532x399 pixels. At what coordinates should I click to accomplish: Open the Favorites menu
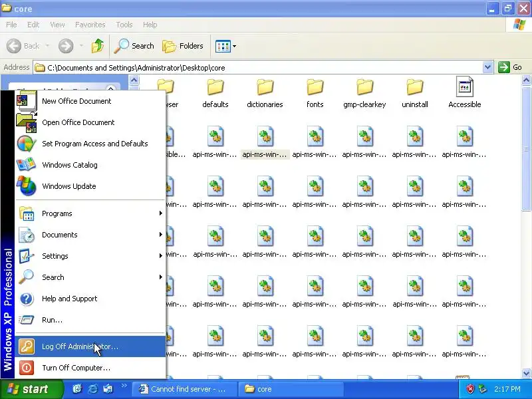(x=90, y=25)
